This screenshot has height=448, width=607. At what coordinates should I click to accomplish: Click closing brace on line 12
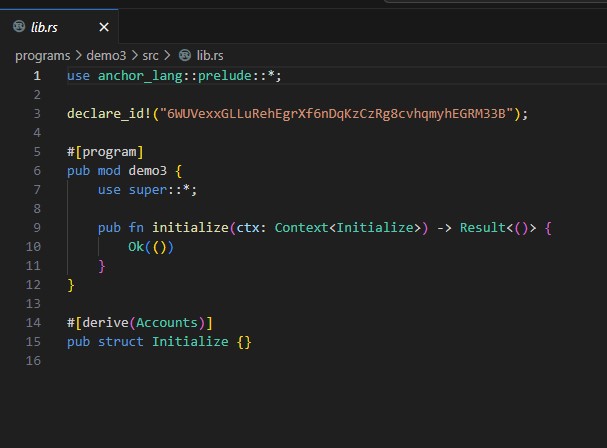[x=71, y=285]
